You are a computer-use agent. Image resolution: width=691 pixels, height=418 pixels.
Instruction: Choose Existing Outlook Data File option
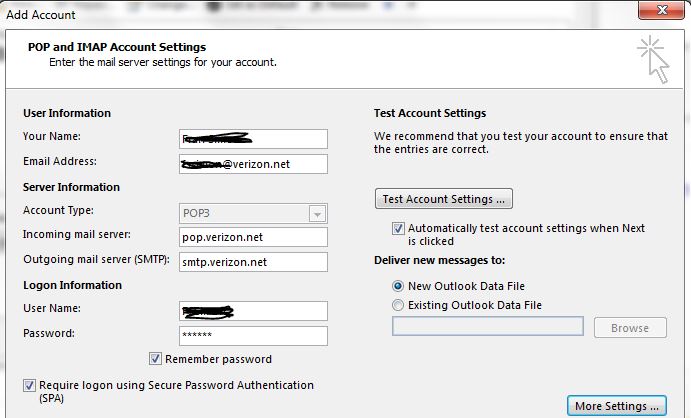(x=399, y=305)
